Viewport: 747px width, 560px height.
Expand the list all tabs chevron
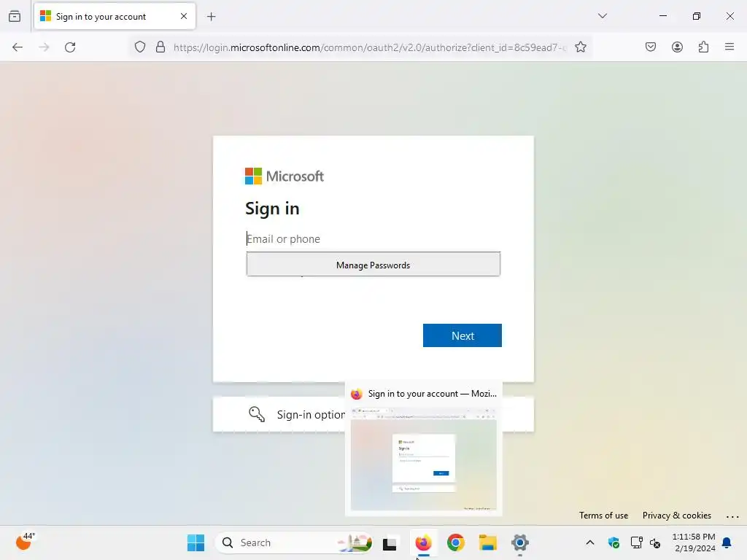click(602, 16)
